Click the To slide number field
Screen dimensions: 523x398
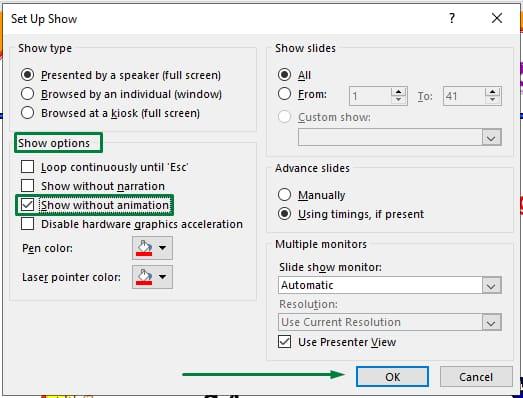pos(464,96)
